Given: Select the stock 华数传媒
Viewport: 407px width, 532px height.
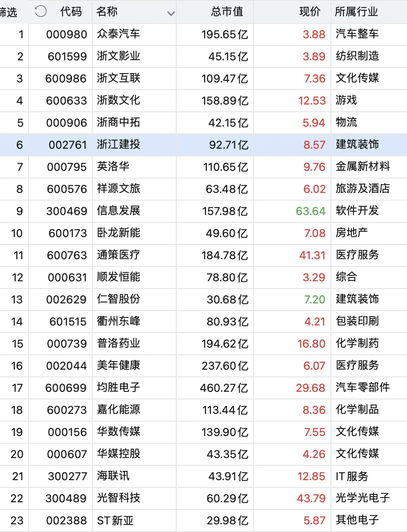Looking at the screenshot, I should click(x=119, y=432).
